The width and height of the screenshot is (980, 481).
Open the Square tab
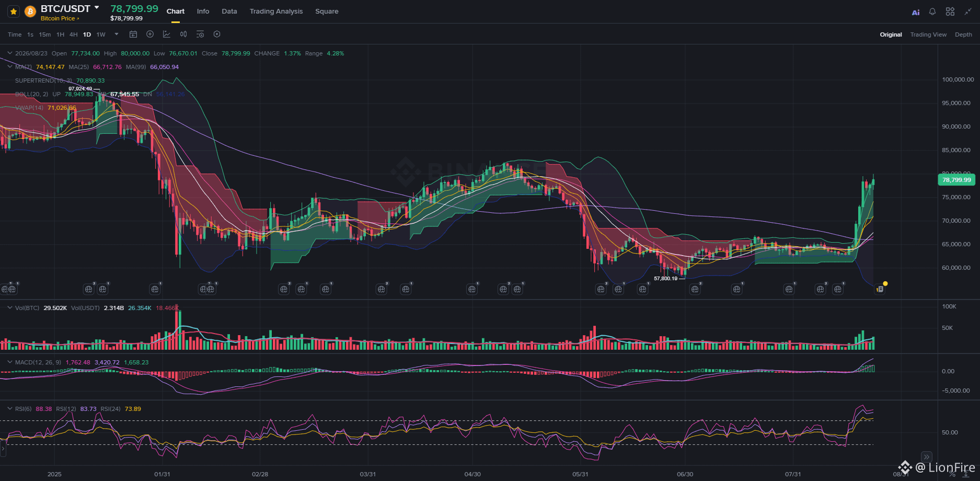click(327, 12)
